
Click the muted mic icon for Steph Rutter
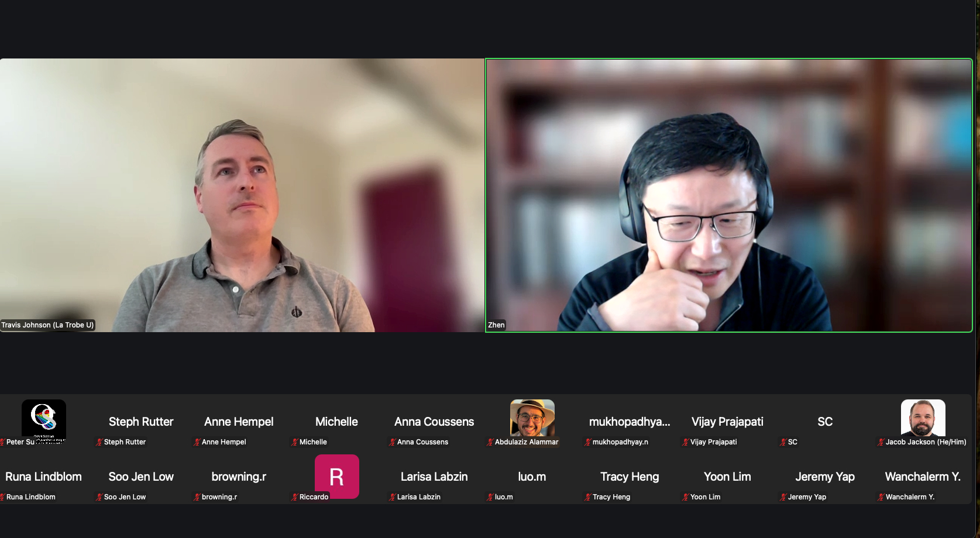99,442
